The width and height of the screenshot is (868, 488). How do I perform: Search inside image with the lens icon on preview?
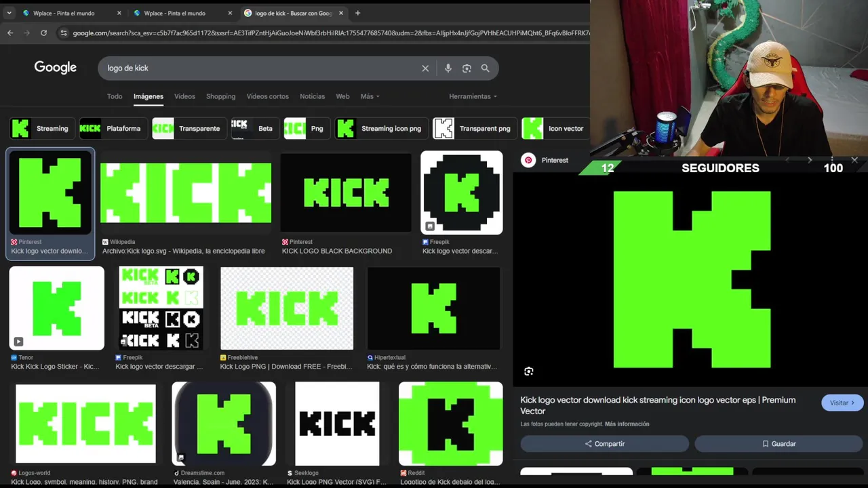529,371
